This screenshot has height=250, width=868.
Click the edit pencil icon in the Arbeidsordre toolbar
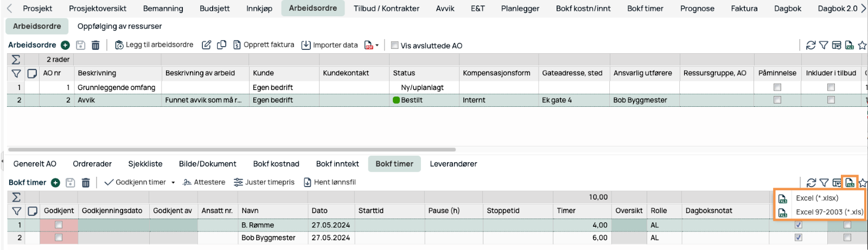point(206,45)
